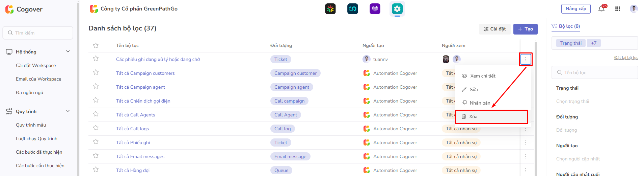The image size is (644, 176).
Task: Star the filter 'Tất cả Chiến dịch gọi điện'
Action: [96, 100]
